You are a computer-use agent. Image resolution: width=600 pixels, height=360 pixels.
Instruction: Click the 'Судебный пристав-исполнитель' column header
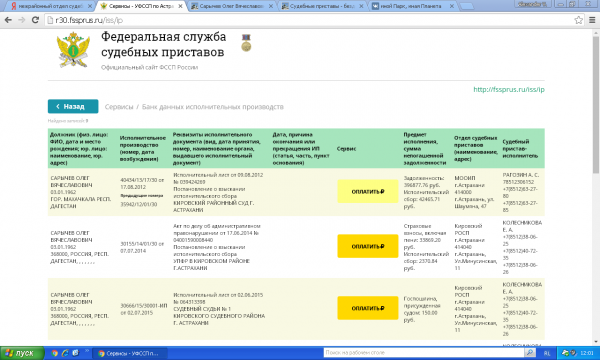coord(520,148)
